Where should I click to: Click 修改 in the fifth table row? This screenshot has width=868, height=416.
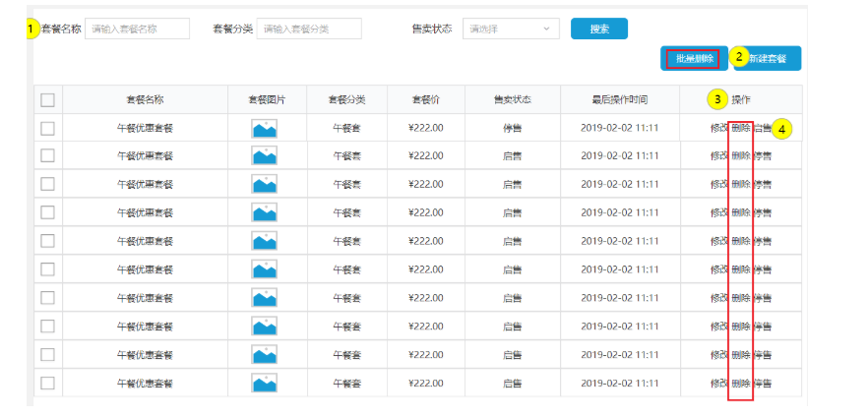[x=719, y=241]
